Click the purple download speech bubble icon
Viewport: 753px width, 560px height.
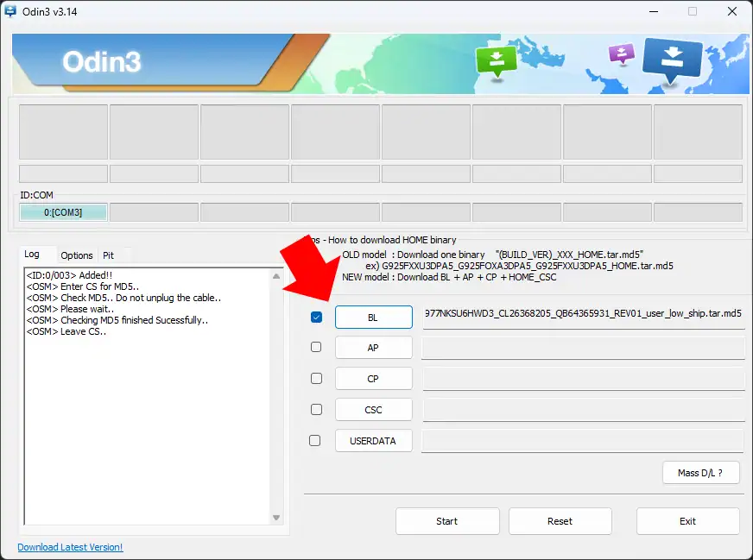(x=621, y=54)
